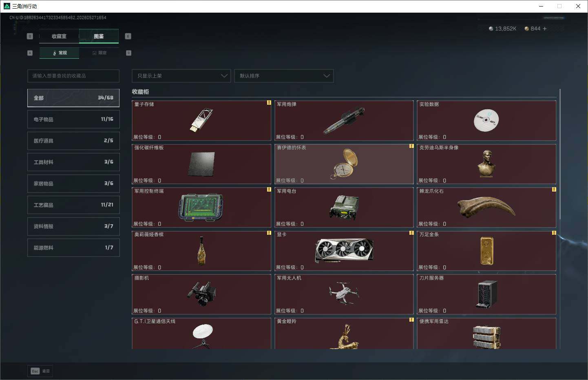Click the 奥莉薇娅香槟 bottle icon
This screenshot has width=588, height=380.
click(x=201, y=251)
